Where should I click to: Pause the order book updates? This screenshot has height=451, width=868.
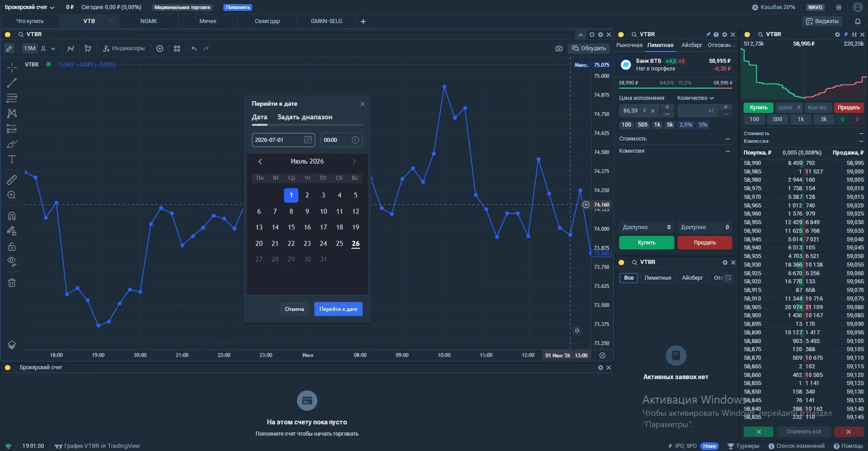tap(854, 34)
